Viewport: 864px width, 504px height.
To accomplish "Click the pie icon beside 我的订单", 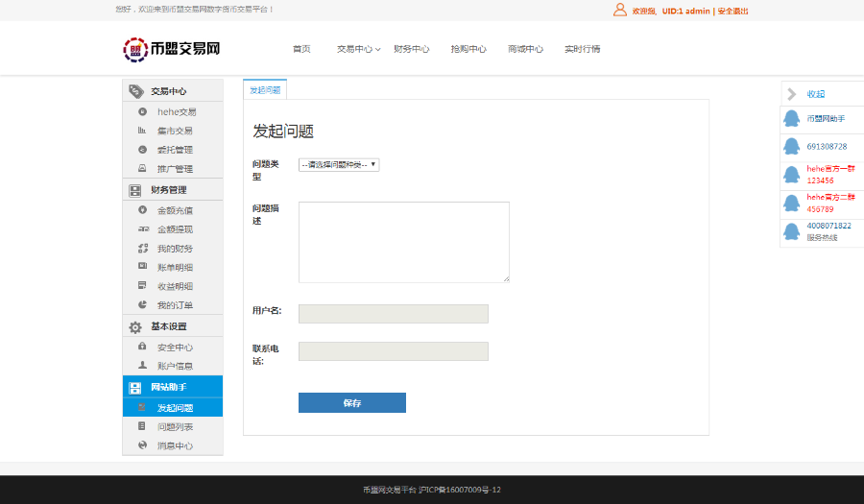I will [x=142, y=304].
